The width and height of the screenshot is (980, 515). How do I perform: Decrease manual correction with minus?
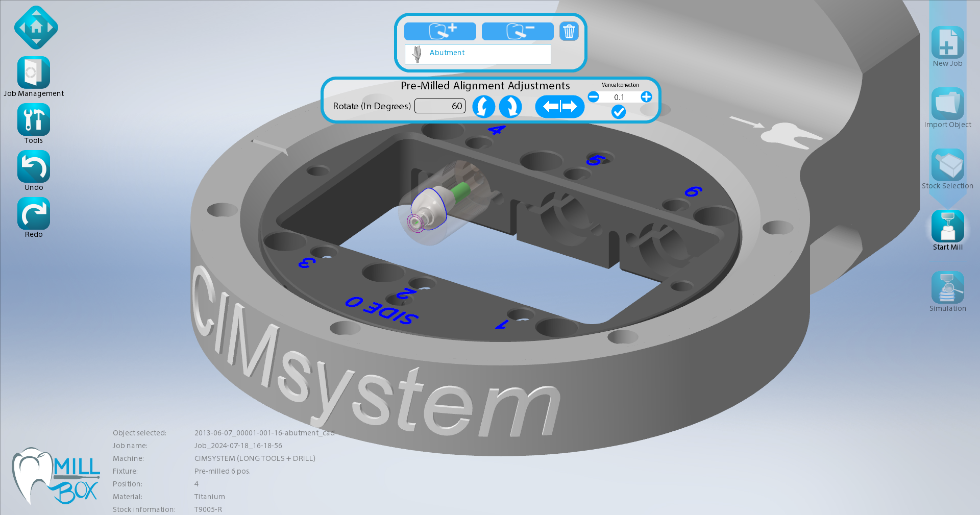[x=593, y=96]
